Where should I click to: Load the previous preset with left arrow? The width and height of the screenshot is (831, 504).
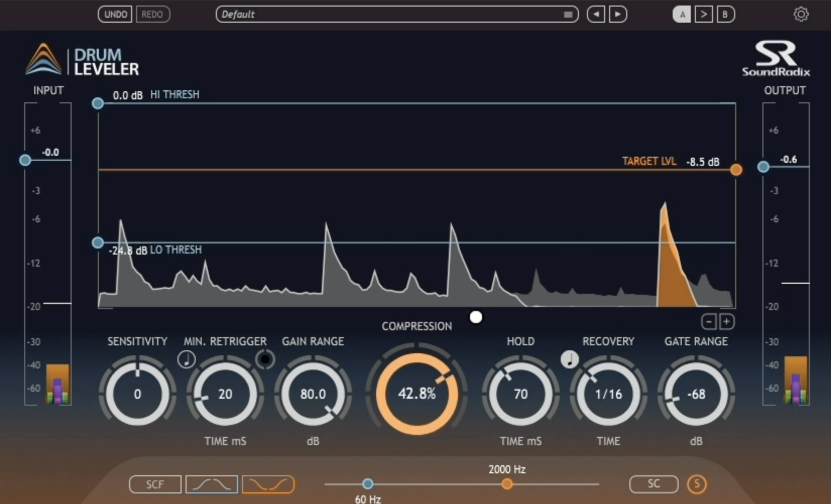596,14
